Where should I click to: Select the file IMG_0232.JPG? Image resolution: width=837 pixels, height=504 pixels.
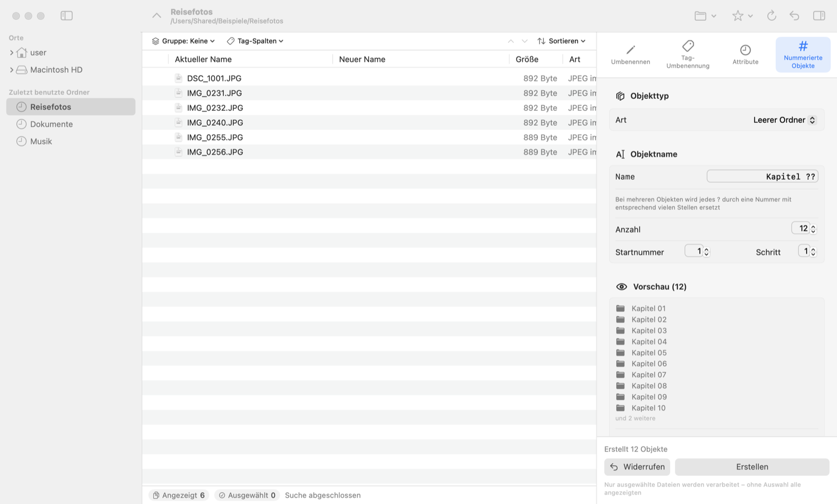[x=215, y=108]
